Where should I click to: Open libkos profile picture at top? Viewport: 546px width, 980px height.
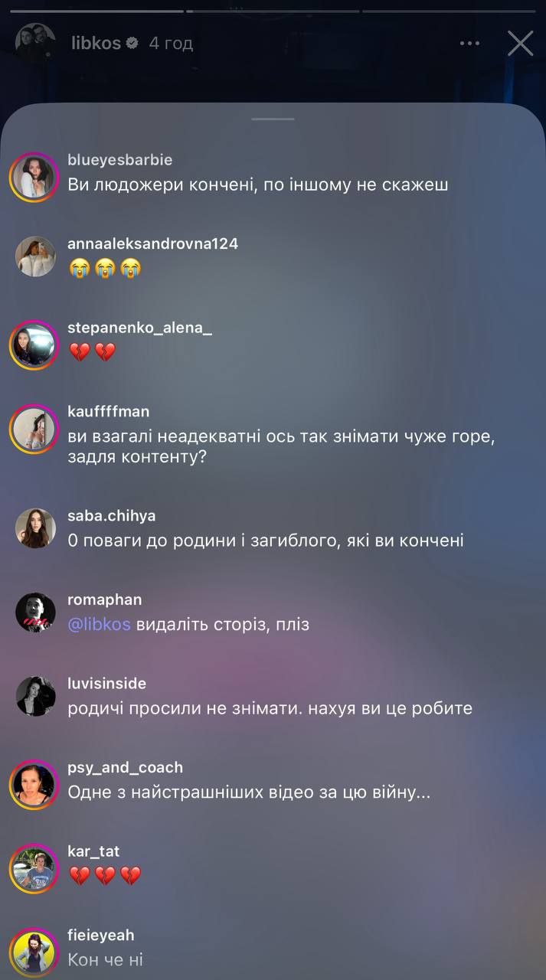click(35, 43)
